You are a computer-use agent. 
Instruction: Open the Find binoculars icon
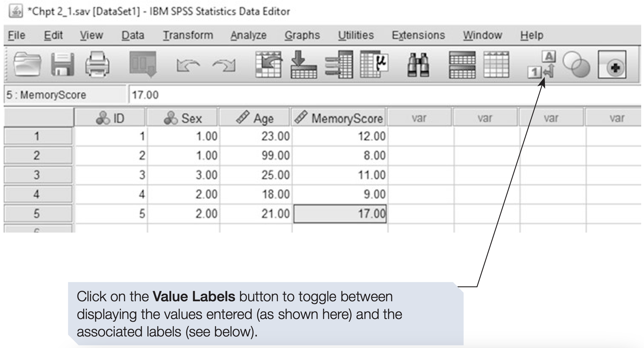(x=418, y=65)
